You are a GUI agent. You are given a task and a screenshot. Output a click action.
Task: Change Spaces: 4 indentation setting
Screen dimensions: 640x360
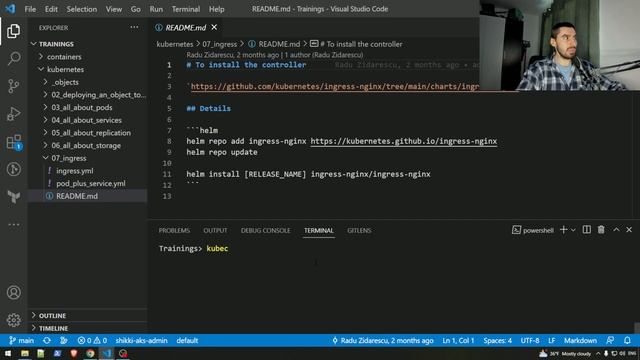(497, 340)
